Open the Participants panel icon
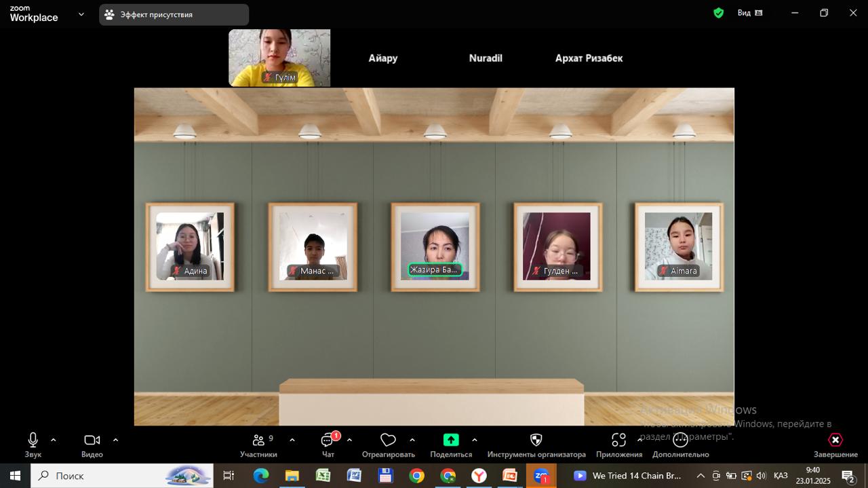The width and height of the screenshot is (868, 488). click(x=258, y=440)
